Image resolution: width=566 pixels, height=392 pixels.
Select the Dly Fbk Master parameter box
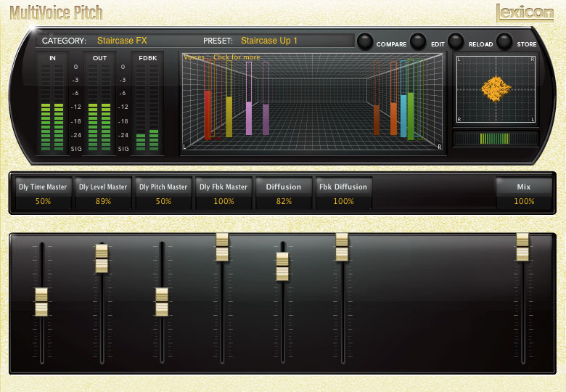point(223,193)
